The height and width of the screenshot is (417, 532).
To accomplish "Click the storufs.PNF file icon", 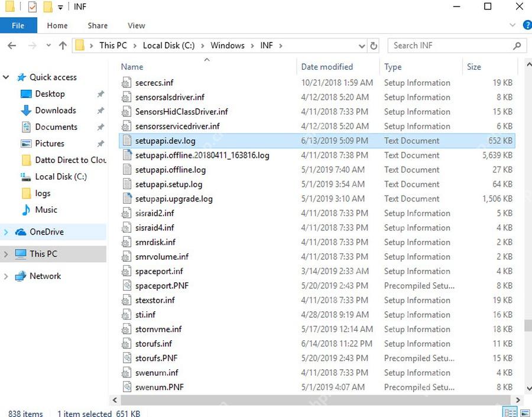I will tap(127, 359).
